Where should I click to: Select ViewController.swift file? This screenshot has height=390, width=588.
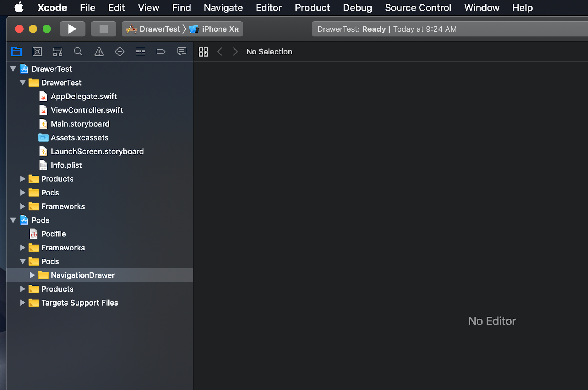[x=100, y=110]
